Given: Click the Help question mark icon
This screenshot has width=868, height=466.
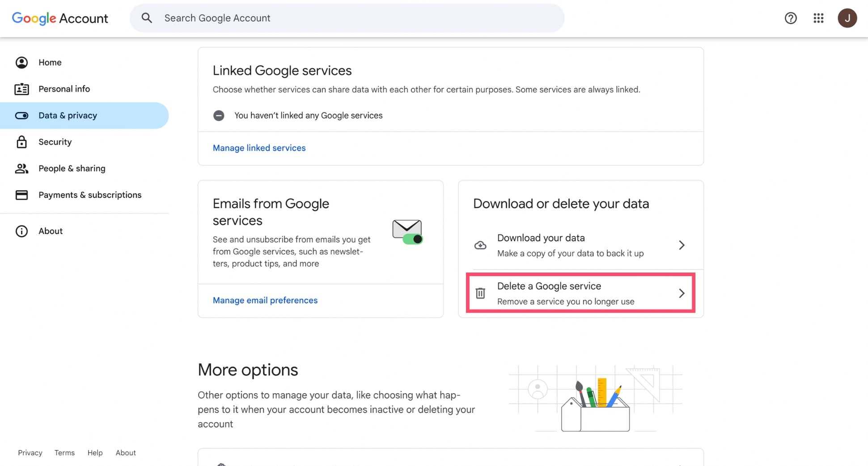Looking at the screenshot, I should [x=791, y=18].
